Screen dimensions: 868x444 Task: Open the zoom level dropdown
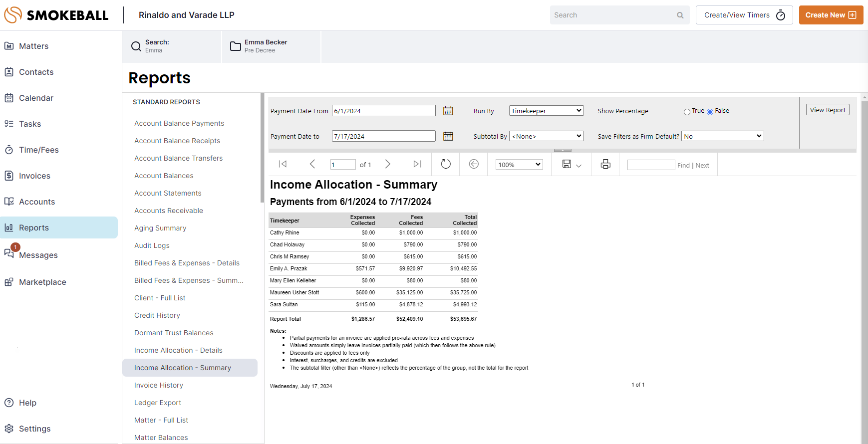coord(519,165)
